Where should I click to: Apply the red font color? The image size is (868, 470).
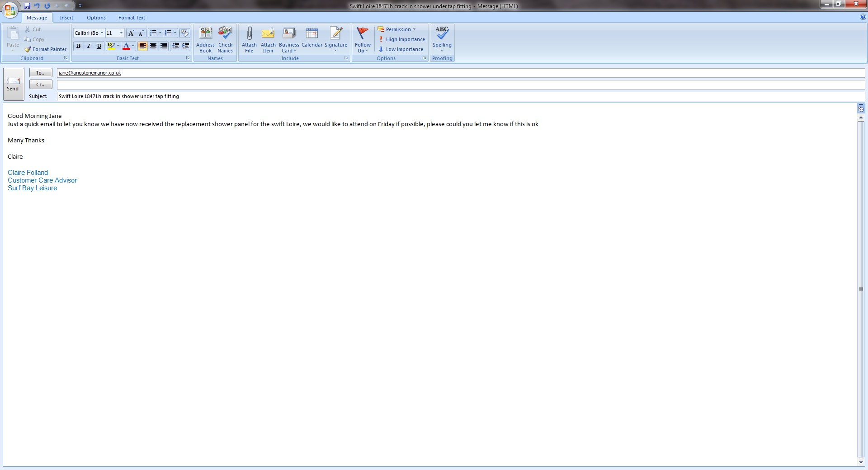click(x=126, y=46)
